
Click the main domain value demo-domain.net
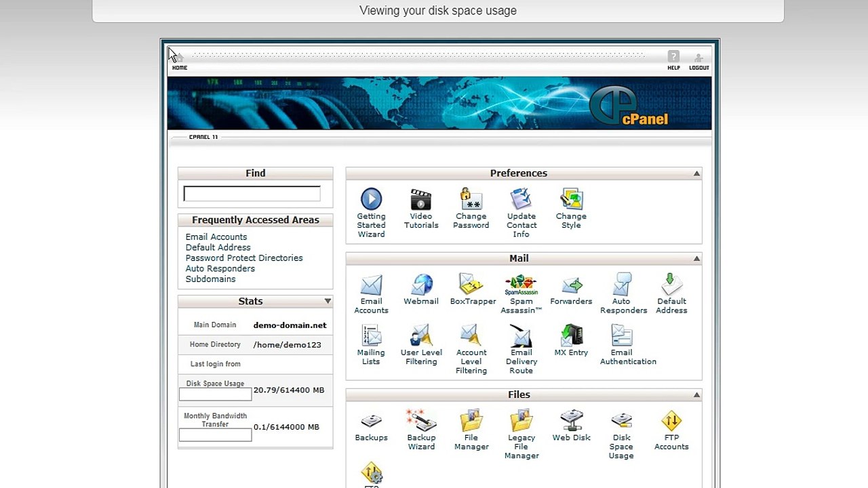290,325
